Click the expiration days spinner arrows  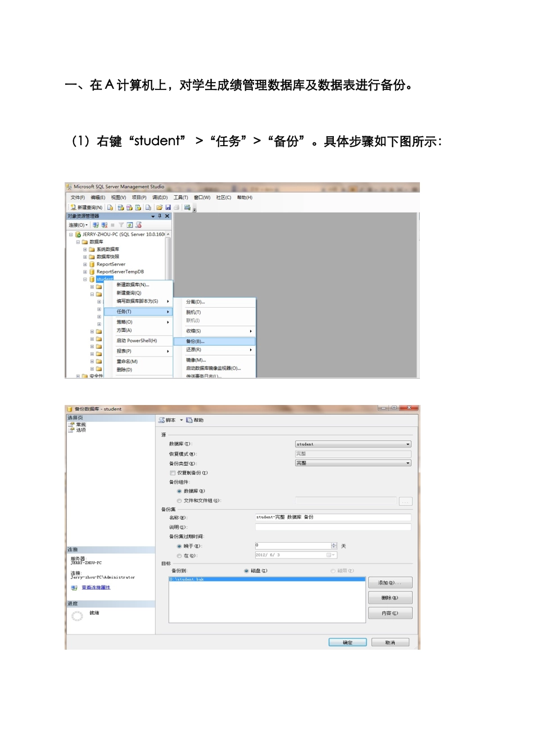(334, 546)
